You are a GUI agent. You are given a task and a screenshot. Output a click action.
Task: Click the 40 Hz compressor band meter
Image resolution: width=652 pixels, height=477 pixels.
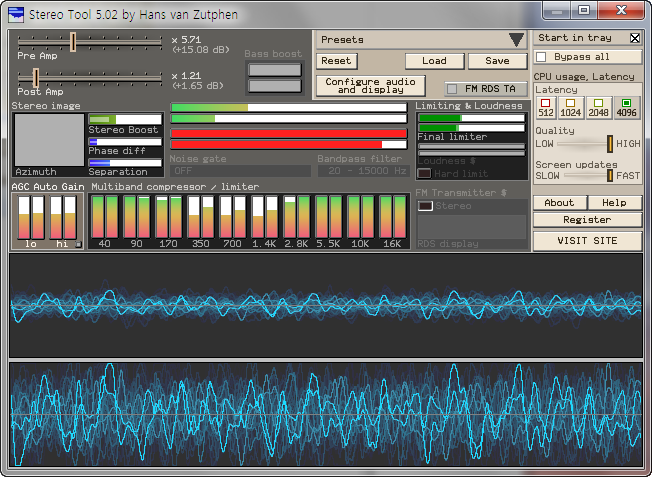pos(105,217)
